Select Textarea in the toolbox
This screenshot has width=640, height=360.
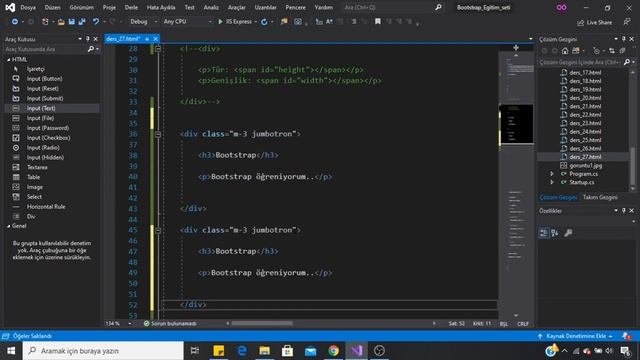52,167
